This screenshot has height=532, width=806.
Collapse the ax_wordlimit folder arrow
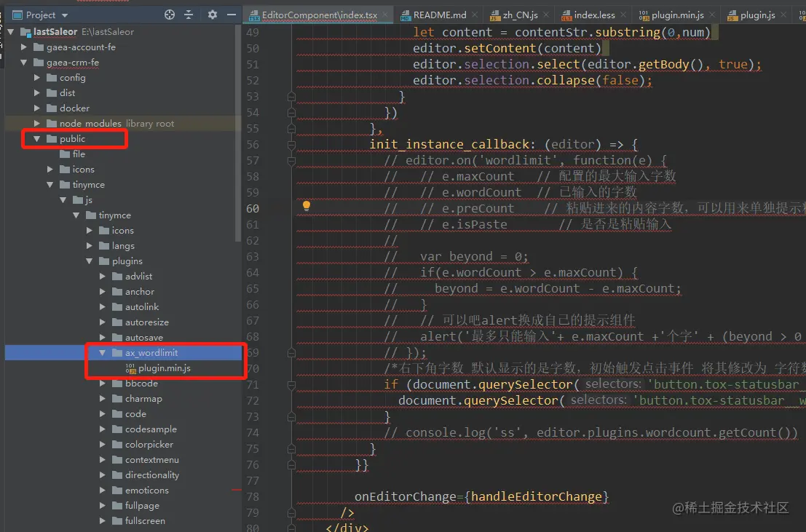pos(102,353)
